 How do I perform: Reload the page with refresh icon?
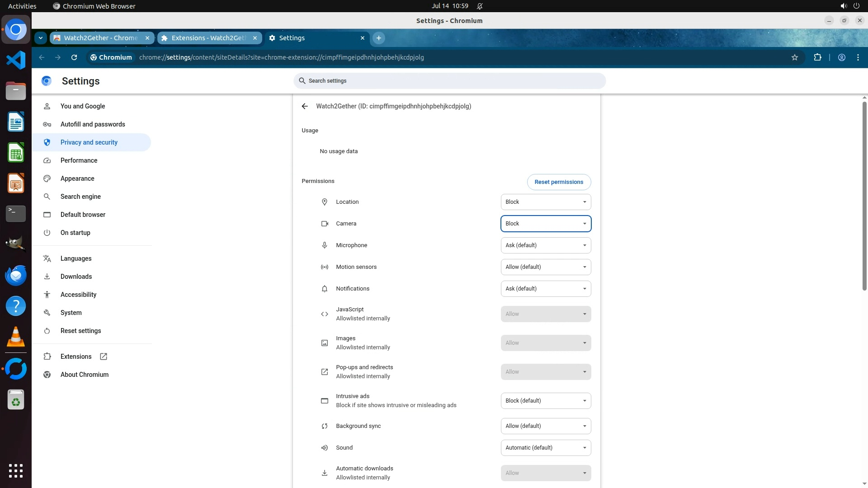click(x=74, y=57)
